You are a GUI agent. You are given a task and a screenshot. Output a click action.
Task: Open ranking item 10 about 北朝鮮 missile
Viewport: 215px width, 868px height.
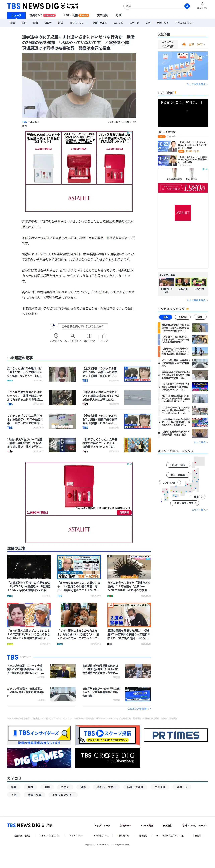click(x=183, y=433)
